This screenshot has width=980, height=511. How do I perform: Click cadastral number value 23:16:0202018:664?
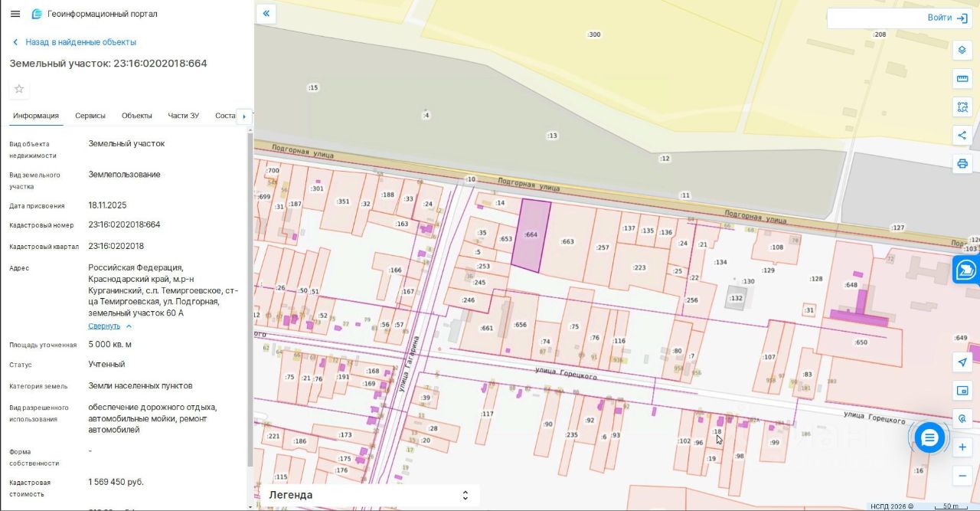(124, 224)
